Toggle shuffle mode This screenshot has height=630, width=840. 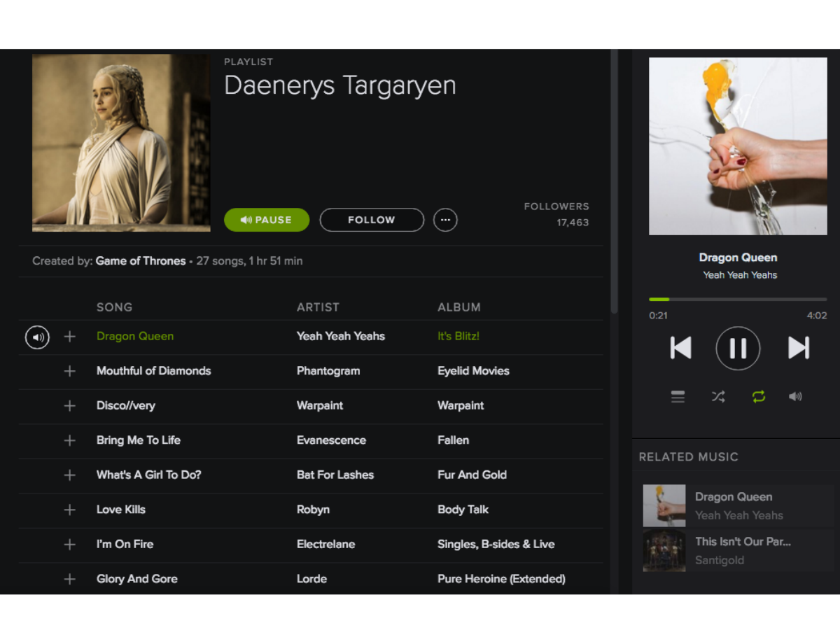coord(718,397)
